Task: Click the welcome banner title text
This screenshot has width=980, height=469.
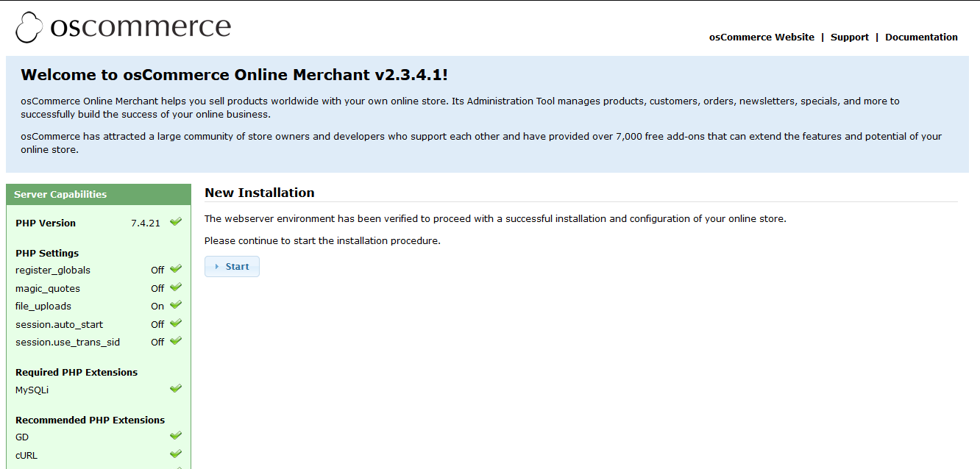Action: [234, 75]
